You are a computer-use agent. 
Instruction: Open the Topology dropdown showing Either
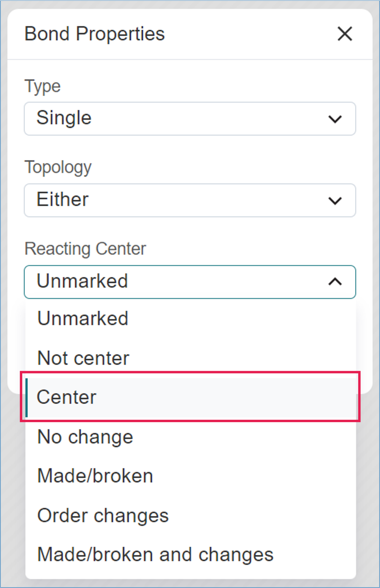point(190,200)
